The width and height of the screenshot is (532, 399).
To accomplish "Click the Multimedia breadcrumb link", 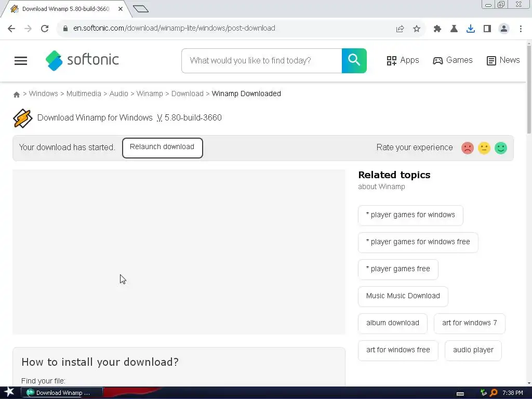I will pyautogui.click(x=84, y=94).
